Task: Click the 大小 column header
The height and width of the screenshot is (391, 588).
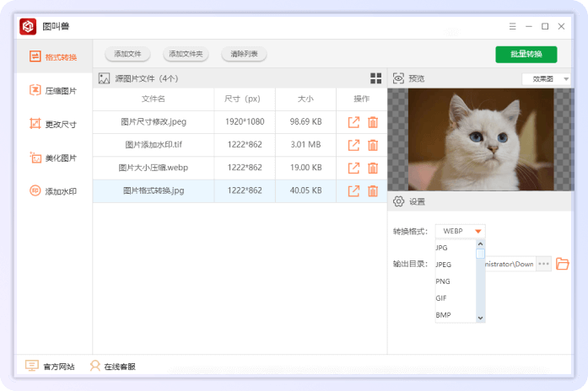Action: pyautogui.click(x=305, y=99)
